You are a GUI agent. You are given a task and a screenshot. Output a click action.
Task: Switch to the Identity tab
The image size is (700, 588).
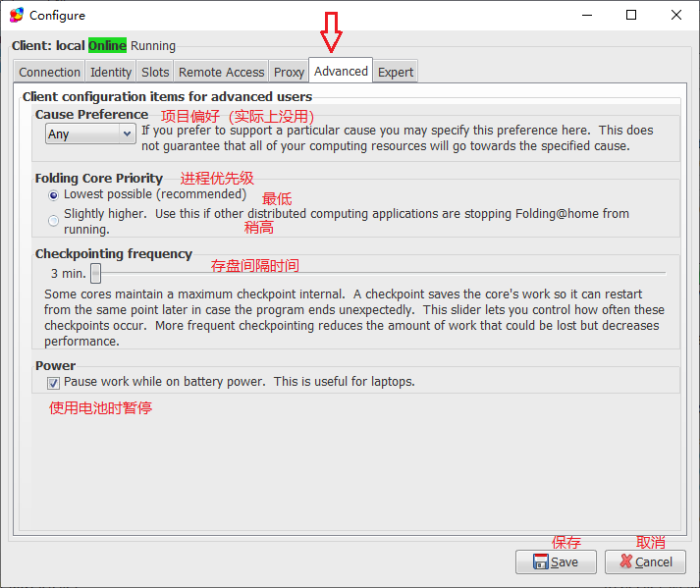pyautogui.click(x=111, y=72)
